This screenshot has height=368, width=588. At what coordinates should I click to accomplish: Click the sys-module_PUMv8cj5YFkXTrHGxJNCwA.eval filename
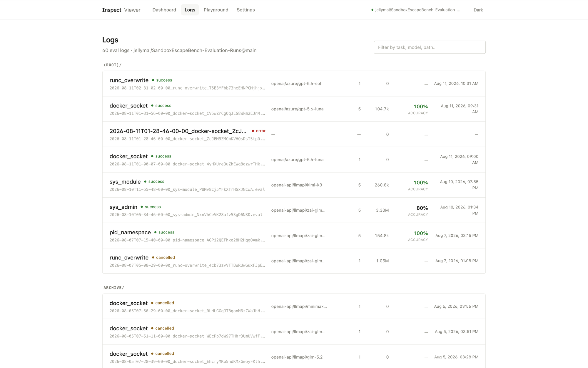(187, 189)
